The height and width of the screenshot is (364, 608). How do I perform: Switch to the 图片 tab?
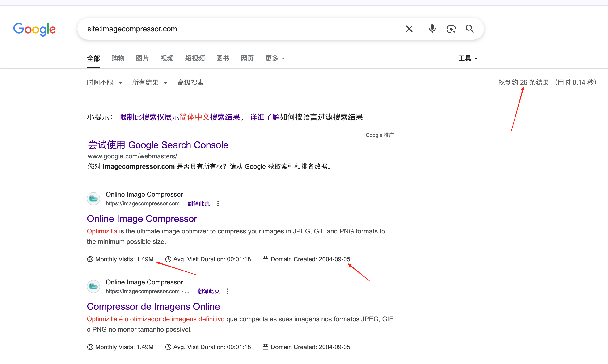[143, 58]
